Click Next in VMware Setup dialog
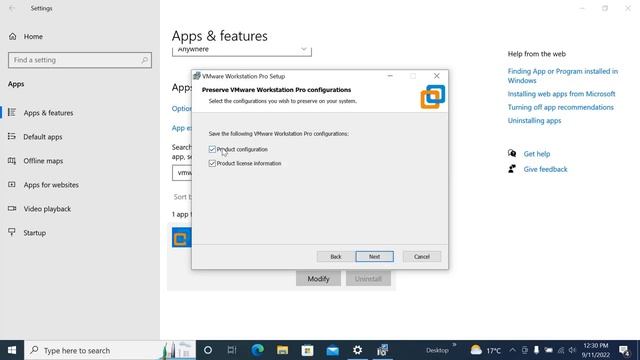 click(374, 256)
